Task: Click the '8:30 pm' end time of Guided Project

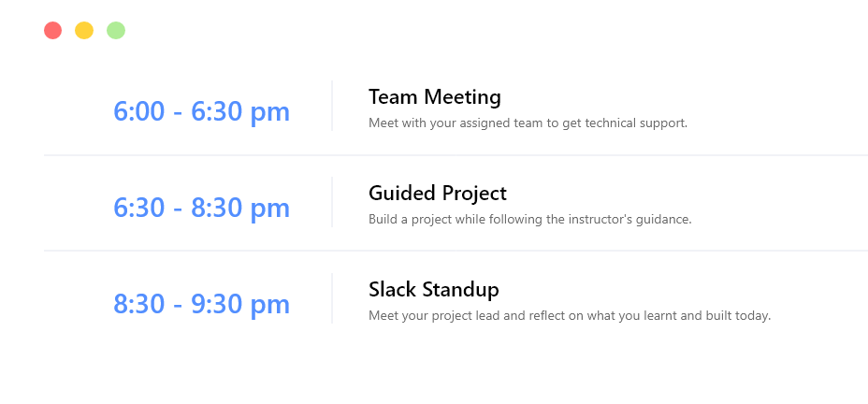Action: click(x=240, y=209)
